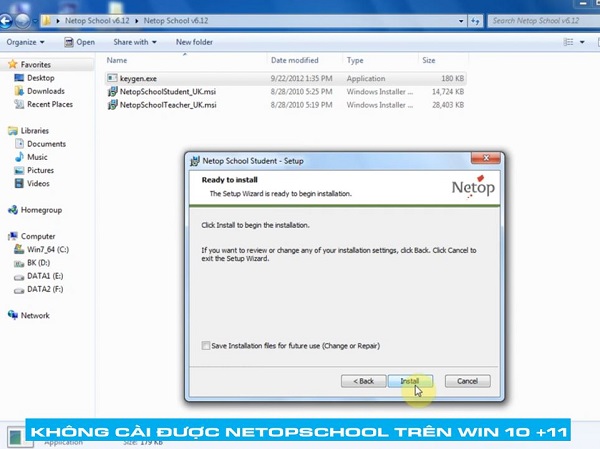Click the Netop logo in setup dialog
The image size is (600, 449).
(x=473, y=187)
